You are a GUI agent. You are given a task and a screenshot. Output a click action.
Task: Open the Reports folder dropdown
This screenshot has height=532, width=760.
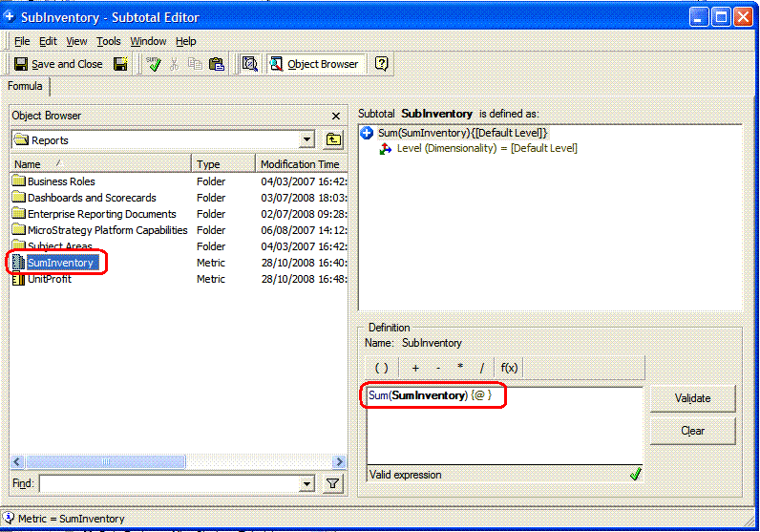point(306,140)
